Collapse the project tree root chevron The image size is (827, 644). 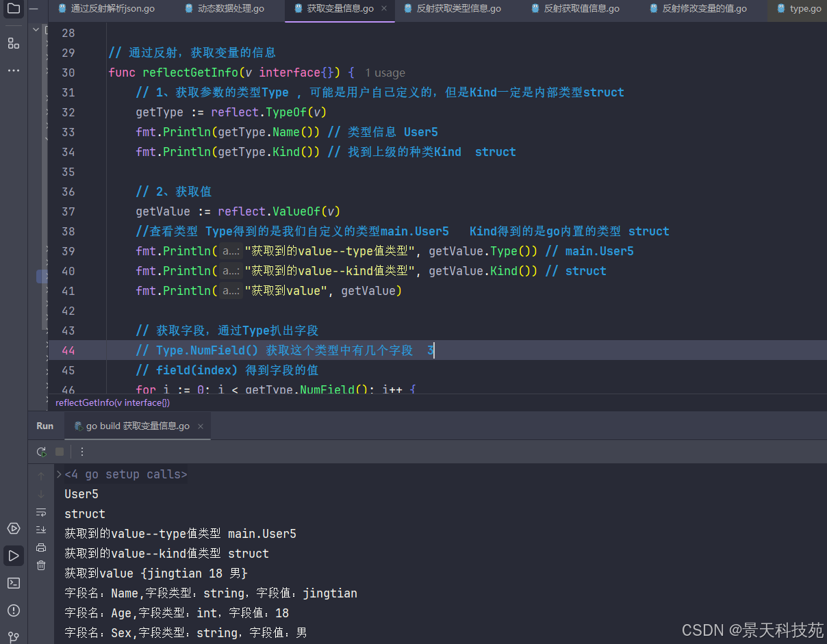pos(36,30)
